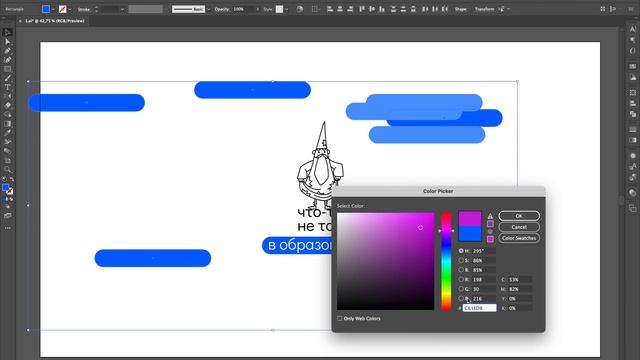Select the B brightness radio button
The image size is (640, 360).
click(461, 270)
